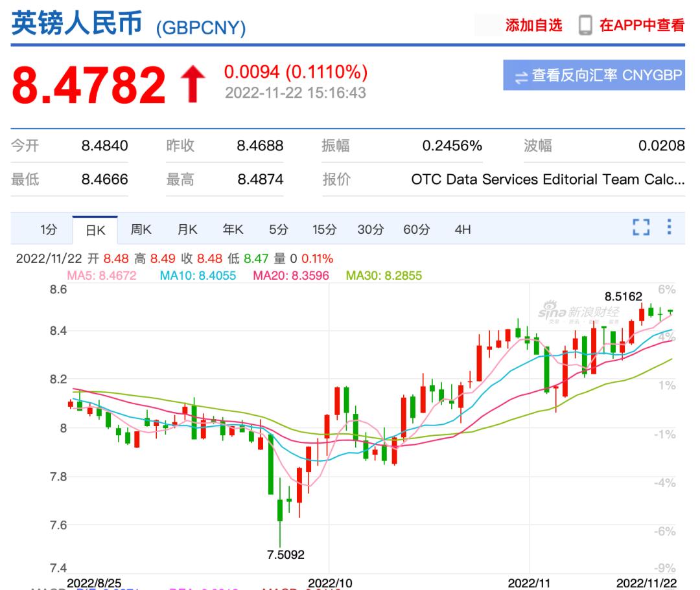The image size is (700, 590).
Task: Open the three-dot chart options menu
Action: (671, 228)
